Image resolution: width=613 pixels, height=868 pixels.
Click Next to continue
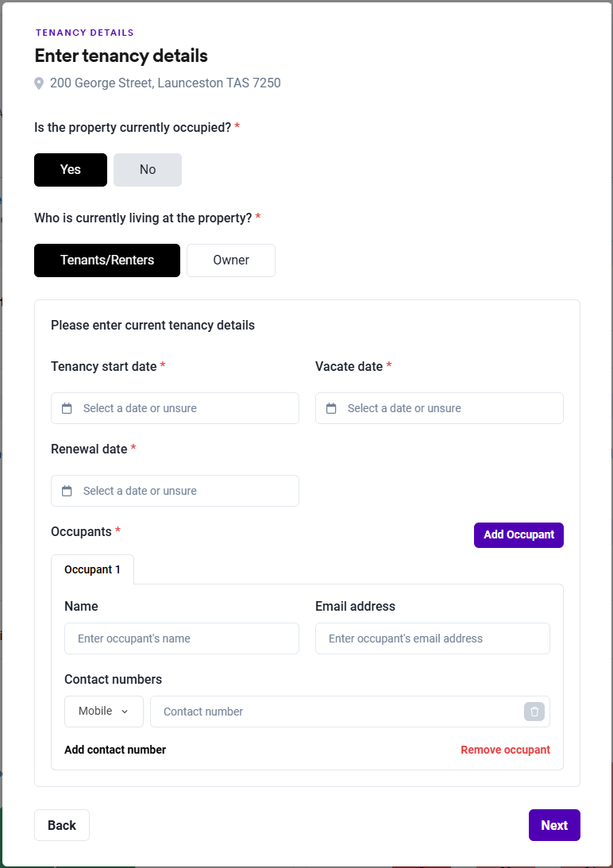[554, 825]
